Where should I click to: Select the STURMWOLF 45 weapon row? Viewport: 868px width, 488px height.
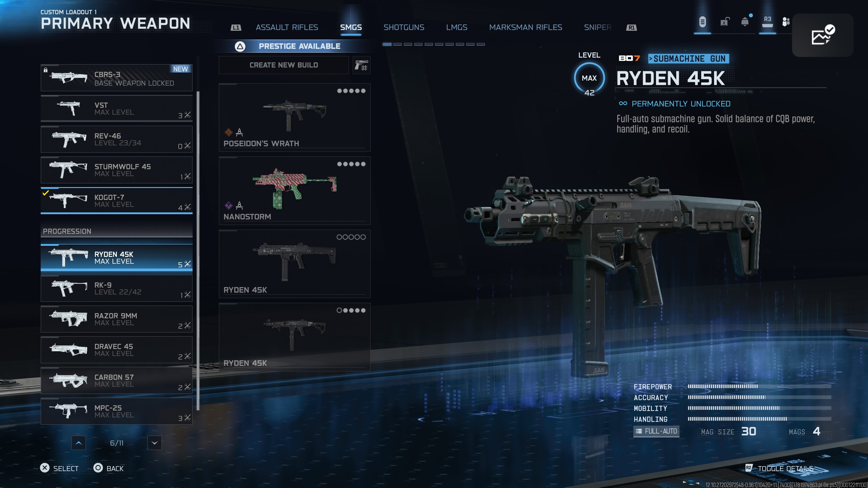click(117, 170)
